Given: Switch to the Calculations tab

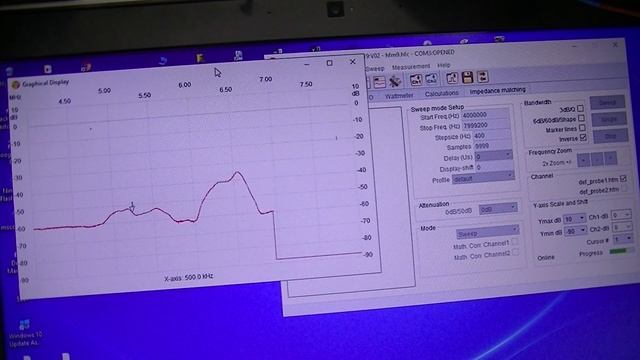Looking at the screenshot, I should coord(442,93).
